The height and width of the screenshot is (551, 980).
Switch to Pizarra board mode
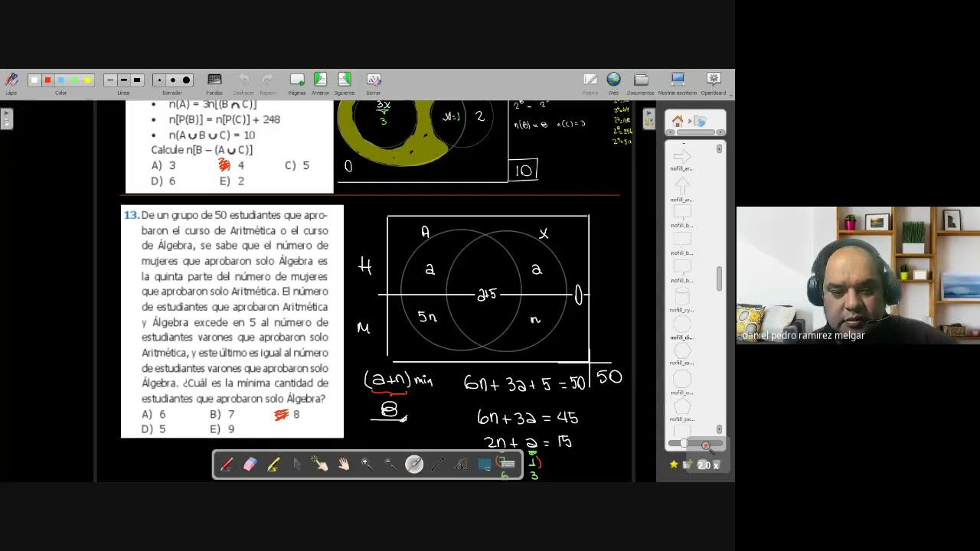click(x=590, y=83)
